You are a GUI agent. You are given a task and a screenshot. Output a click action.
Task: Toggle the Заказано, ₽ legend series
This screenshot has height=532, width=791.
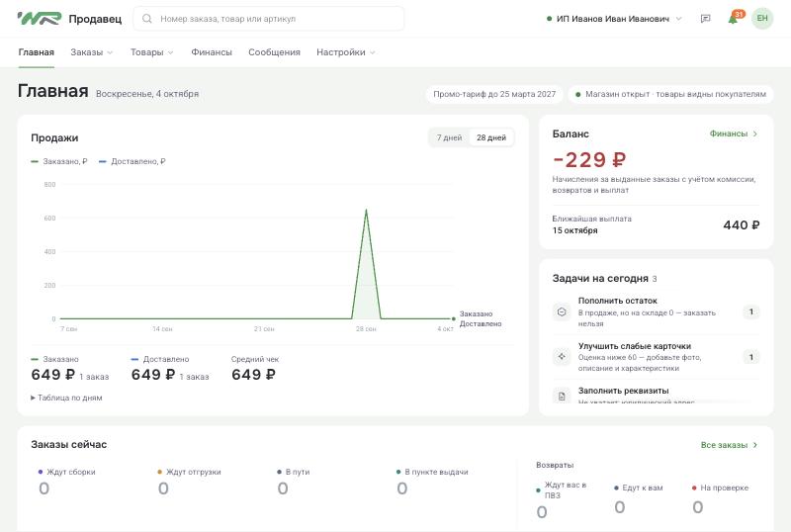tap(59, 161)
